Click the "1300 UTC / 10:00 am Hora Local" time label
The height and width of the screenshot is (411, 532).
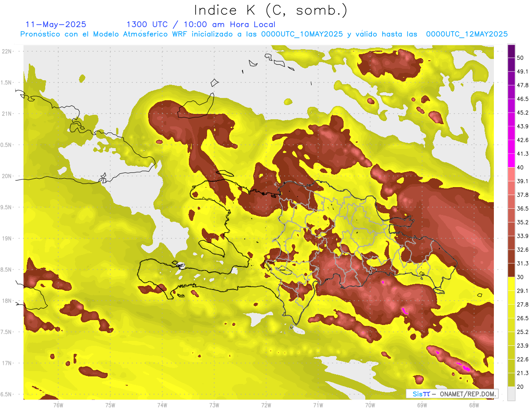(x=201, y=24)
